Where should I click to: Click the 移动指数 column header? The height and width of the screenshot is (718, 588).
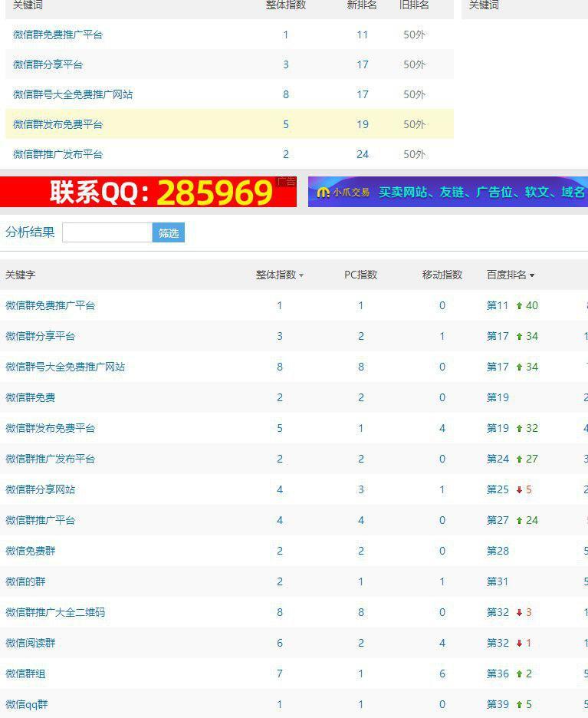pyautogui.click(x=442, y=275)
